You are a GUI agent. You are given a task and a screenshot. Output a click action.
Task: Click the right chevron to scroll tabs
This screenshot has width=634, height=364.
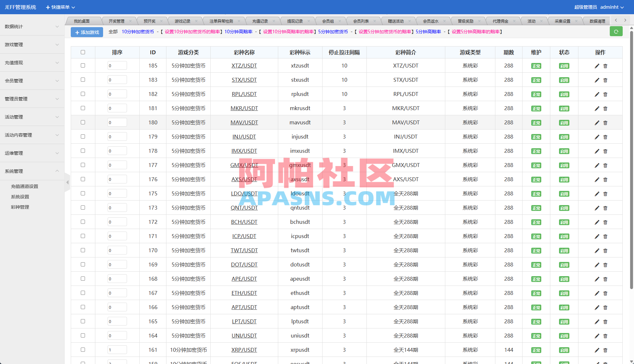coord(625,20)
